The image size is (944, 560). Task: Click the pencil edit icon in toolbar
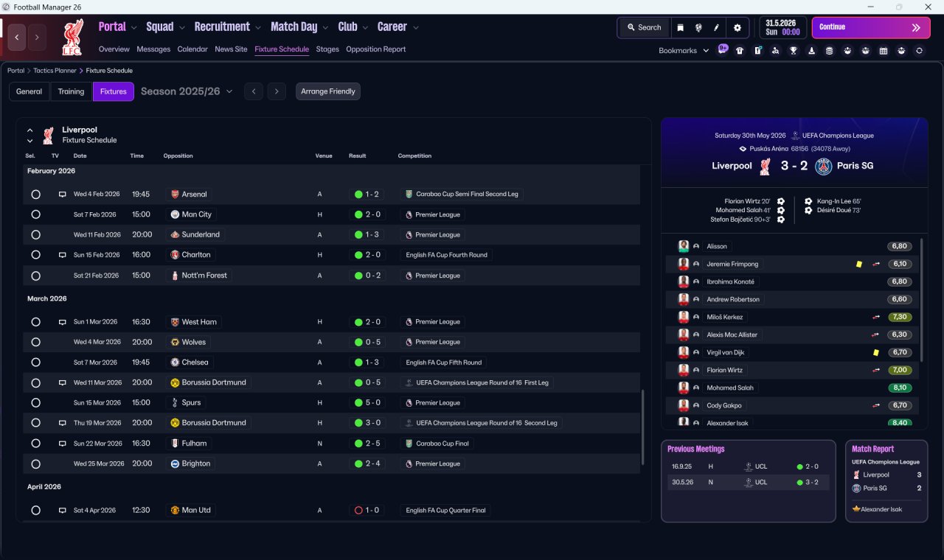tap(716, 27)
